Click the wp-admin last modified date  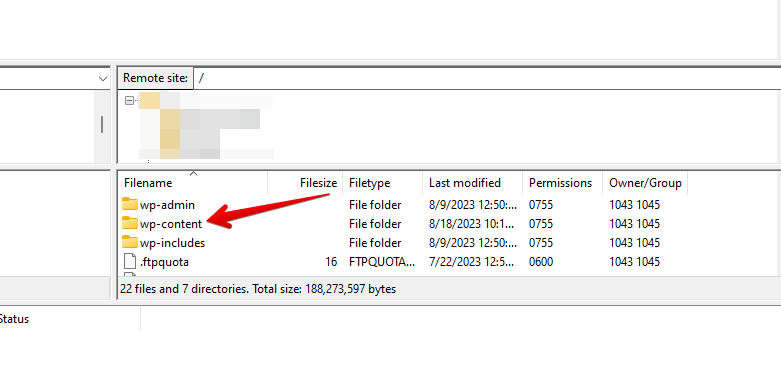(x=472, y=205)
